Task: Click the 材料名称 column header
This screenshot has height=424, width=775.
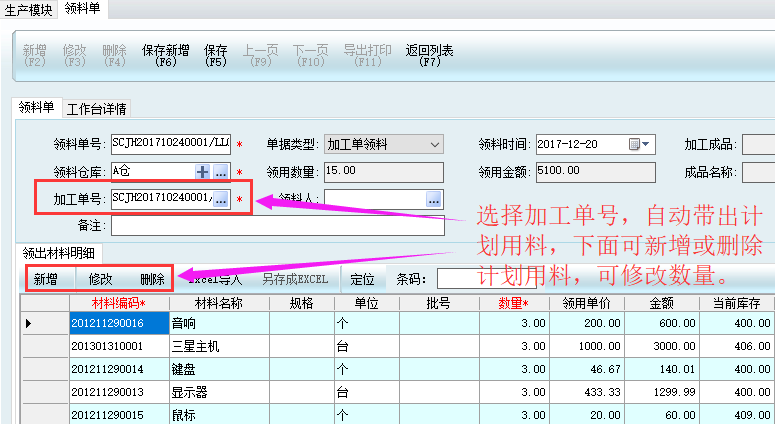Action: point(219,303)
